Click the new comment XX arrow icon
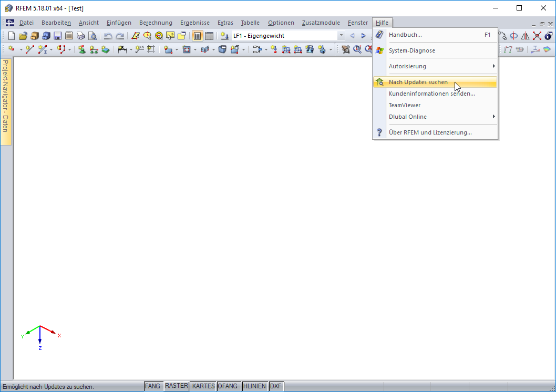This screenshot has width=556, height=392. tap(139, 49)
